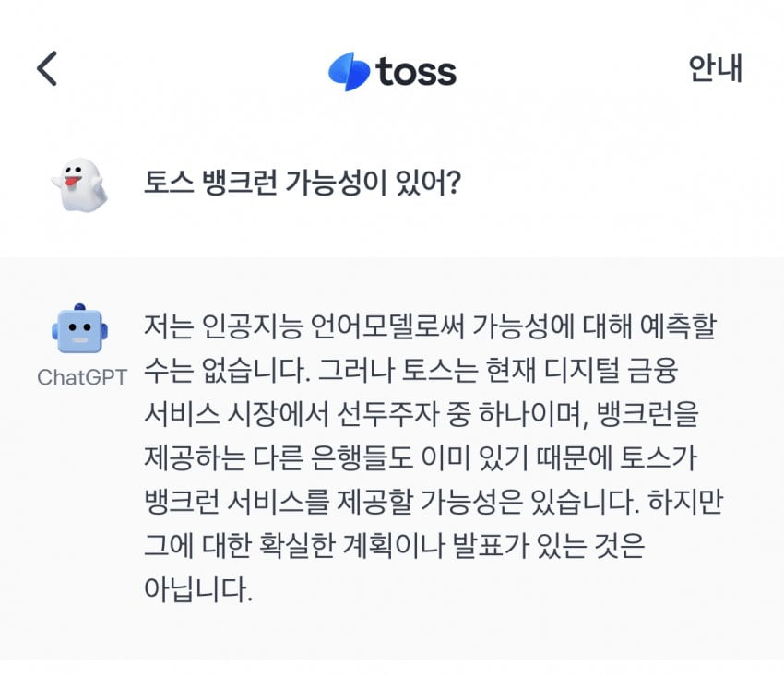This screenshot has width=784, height=676.
Task: Tap the back arrow chevron
Action: (x=47, y=69)
